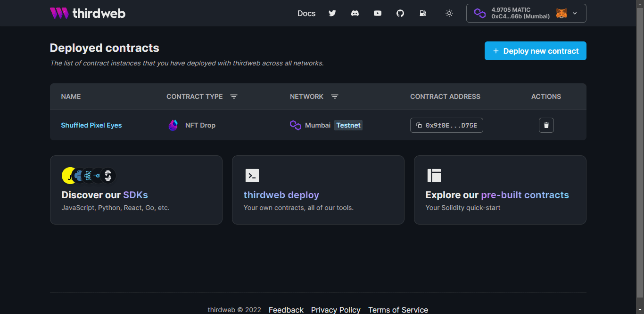Screen dimensions: 644x314
Task: Click the Deploy new contract button
Action: pos(535,50)
